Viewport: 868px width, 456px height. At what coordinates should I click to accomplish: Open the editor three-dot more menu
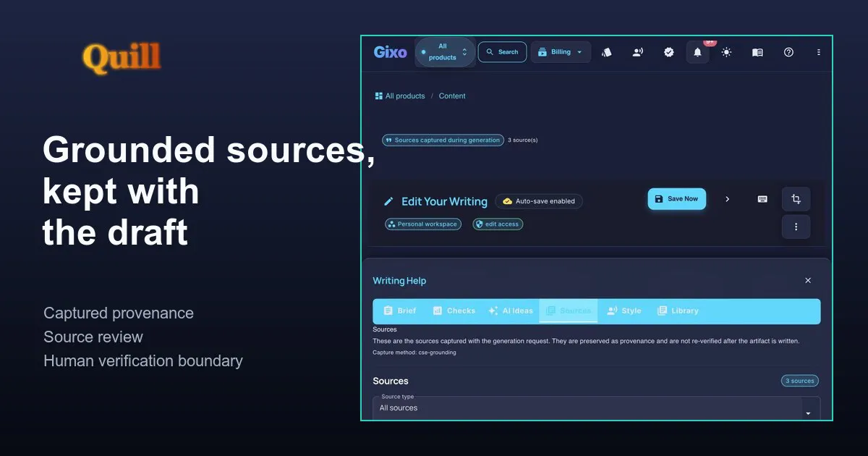(796, 227)
